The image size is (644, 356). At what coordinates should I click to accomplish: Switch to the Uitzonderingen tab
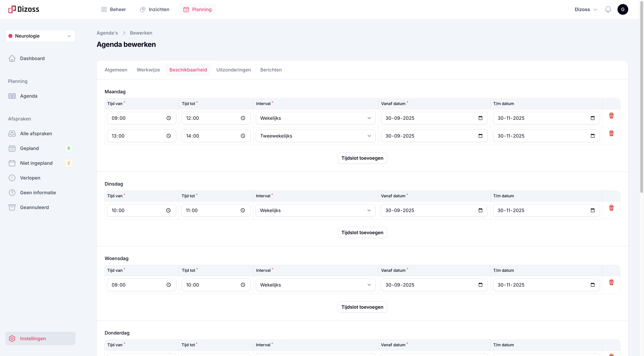pyautogui.click(x=233, y=70)
